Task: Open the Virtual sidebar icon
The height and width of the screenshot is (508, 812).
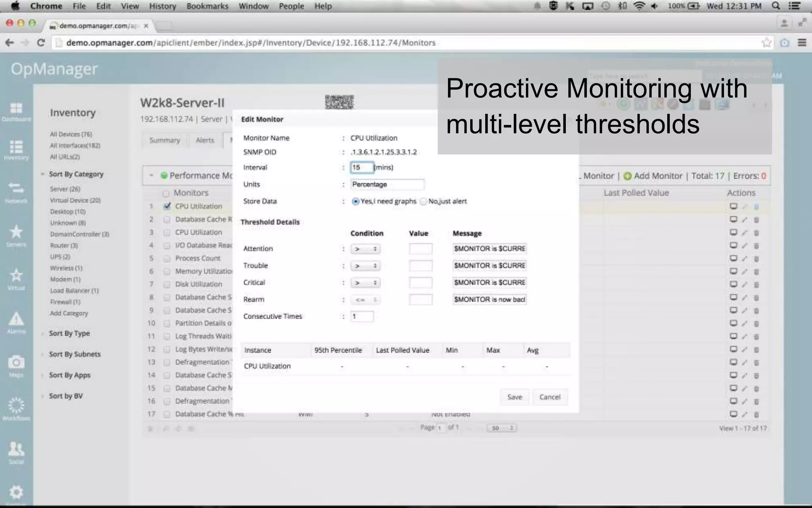Action: pos(16,275)
